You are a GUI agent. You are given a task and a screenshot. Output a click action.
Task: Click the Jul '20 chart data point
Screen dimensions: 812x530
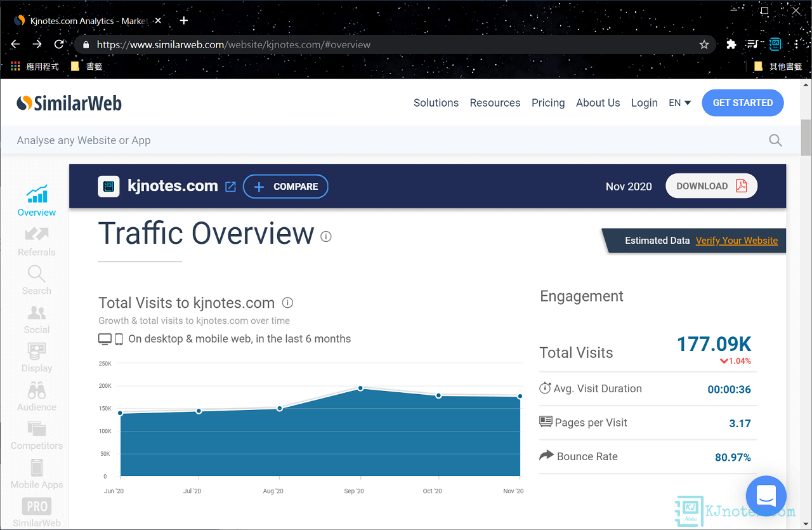click(199, 411)
